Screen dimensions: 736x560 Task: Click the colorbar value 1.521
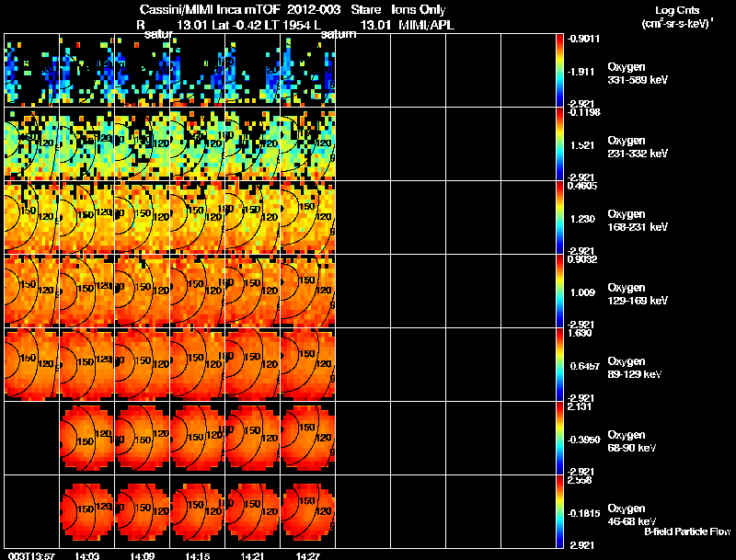[582, 145]
